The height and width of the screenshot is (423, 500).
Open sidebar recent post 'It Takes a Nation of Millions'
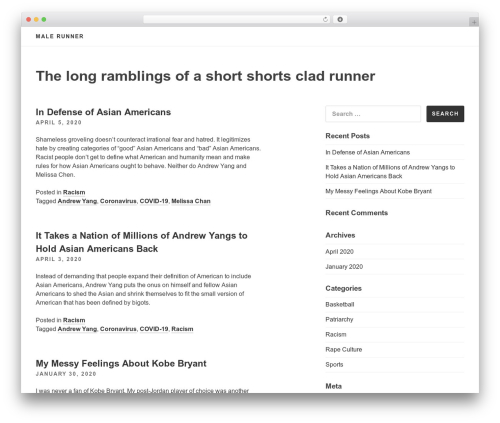pyautogui.click(x=390, y=172)
